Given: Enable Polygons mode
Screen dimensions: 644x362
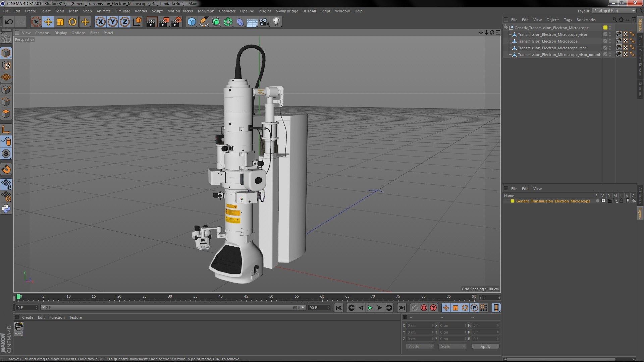Looking at the screenshot, I should (6, 114).
